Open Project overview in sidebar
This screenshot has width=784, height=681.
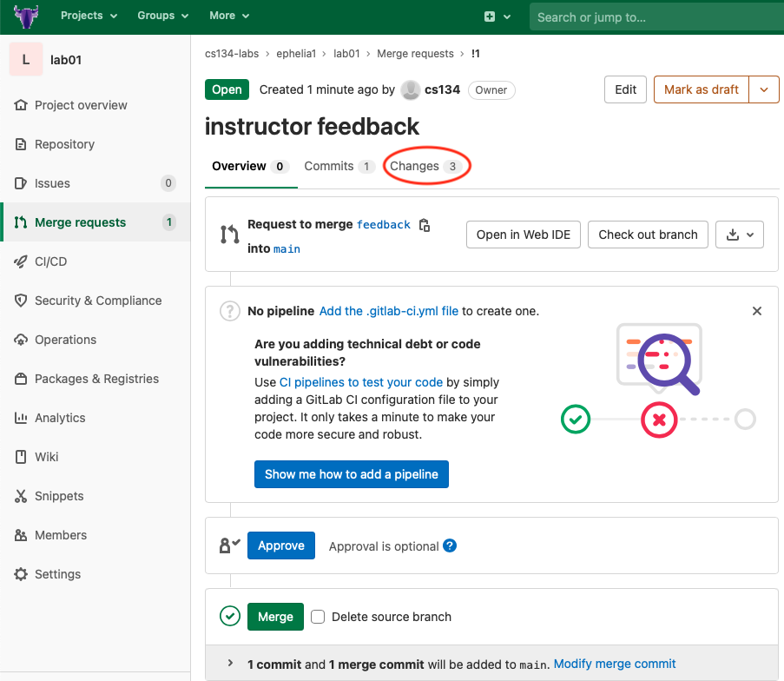pos(95,105)
